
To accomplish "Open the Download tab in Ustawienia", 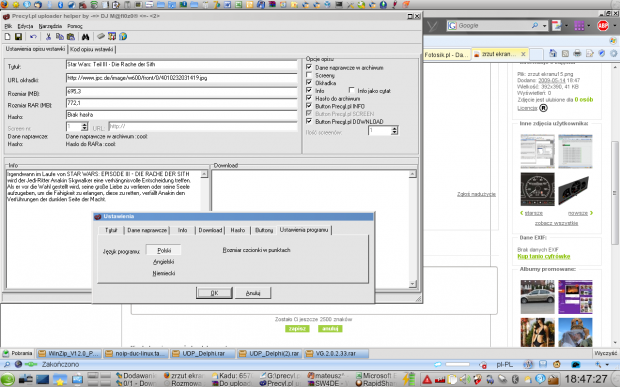I will coord(210,230).
